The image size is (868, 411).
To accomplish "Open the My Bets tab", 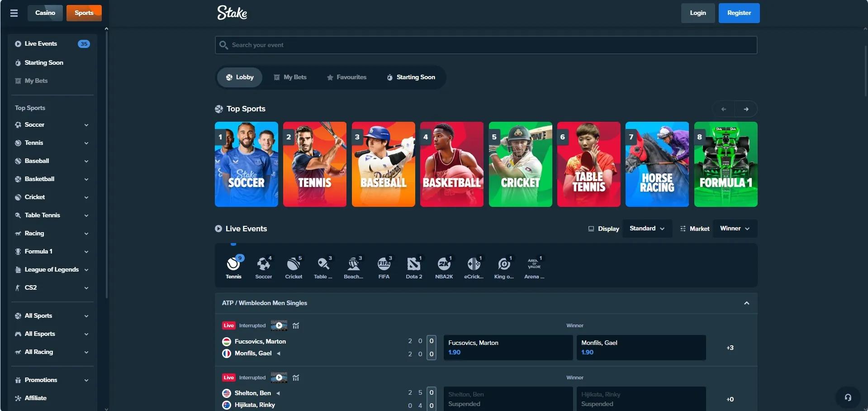I will click(x=290, y=77).
